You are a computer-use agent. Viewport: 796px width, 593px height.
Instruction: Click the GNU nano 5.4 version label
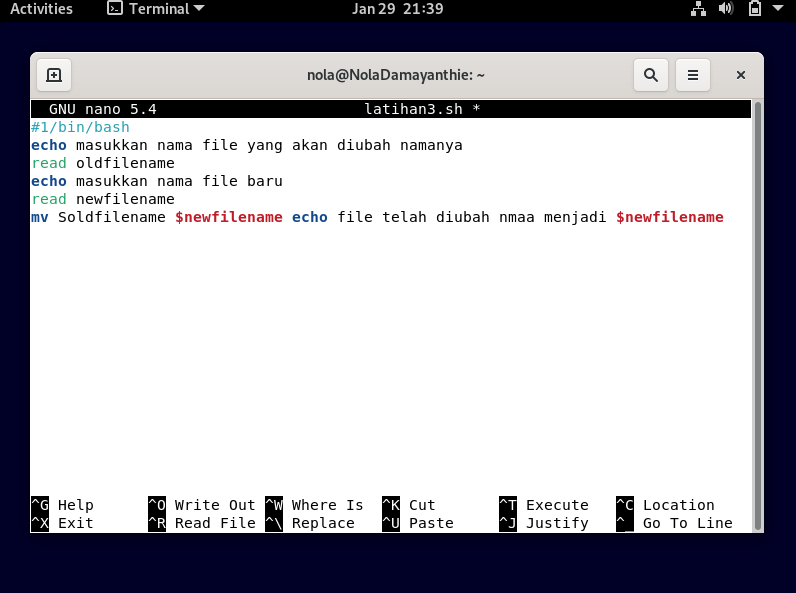[x=103, y=109]
